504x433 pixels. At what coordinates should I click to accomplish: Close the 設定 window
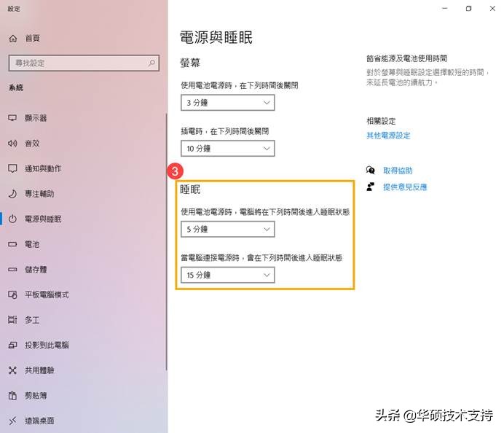(492, 8)
